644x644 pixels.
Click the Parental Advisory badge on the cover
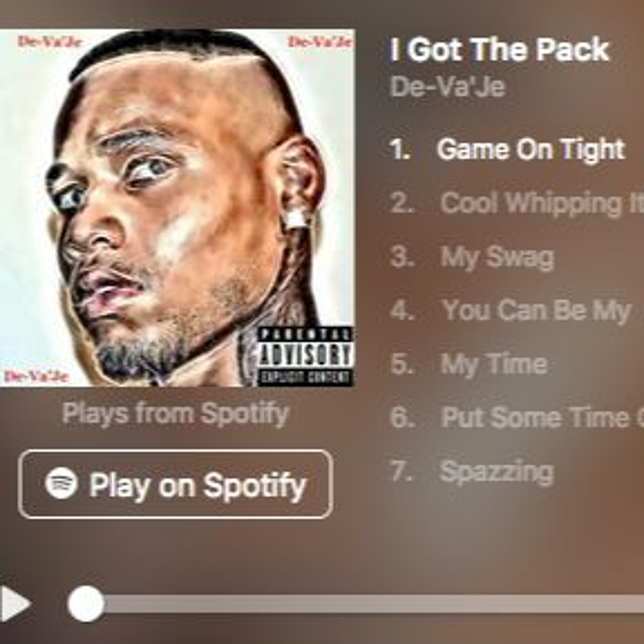(305, 356)
